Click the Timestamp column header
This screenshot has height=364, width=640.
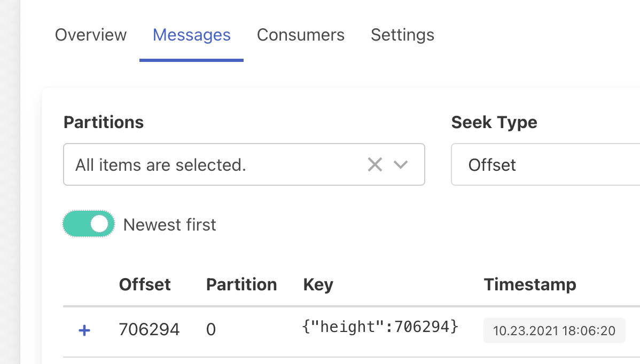pos(530,284)
